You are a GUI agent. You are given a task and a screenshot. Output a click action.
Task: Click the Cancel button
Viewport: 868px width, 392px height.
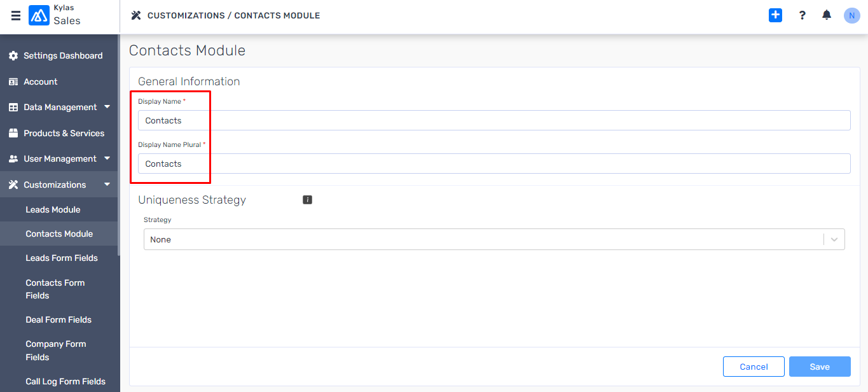pyautogui.click(x=754, y=367)
